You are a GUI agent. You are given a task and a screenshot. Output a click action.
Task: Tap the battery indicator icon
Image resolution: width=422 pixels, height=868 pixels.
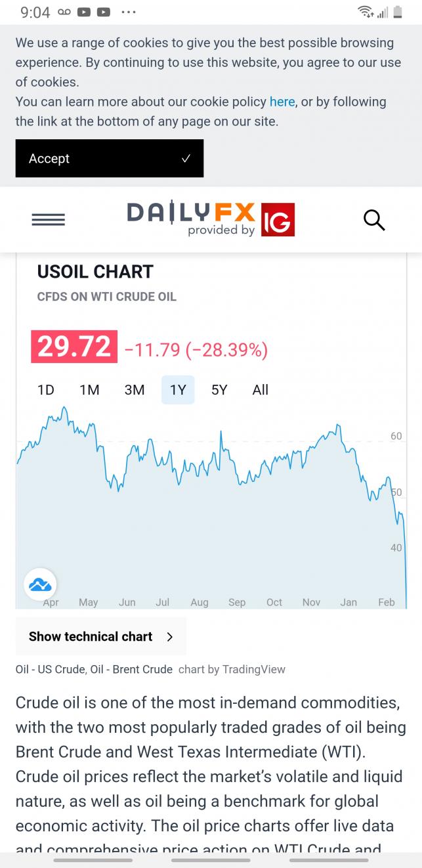pos(397,12)
